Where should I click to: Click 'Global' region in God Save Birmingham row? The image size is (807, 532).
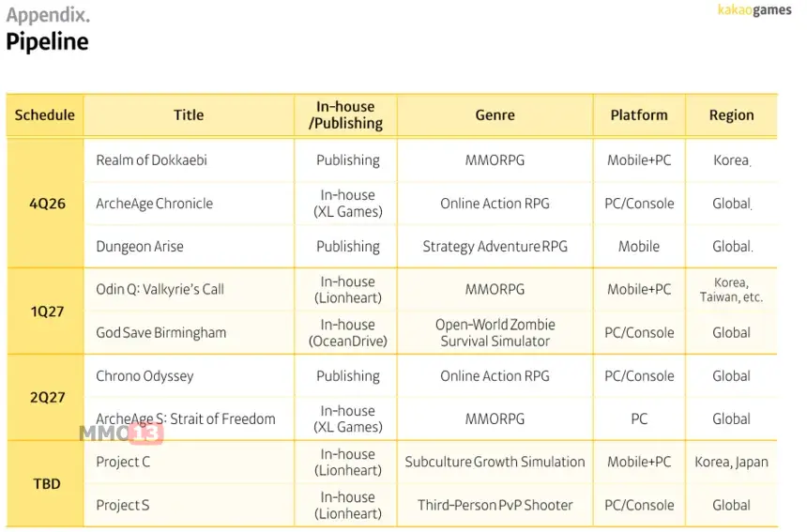[731, 332]
